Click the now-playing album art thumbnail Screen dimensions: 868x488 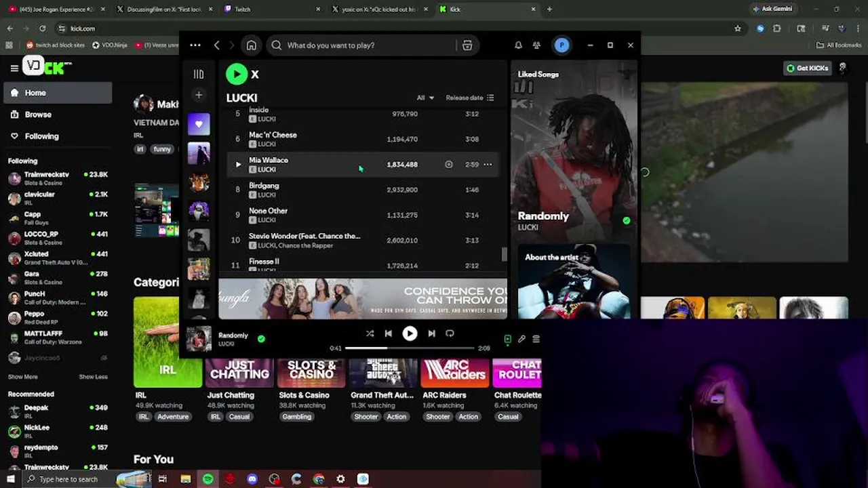pyautogui.click(x=199, y=339)
